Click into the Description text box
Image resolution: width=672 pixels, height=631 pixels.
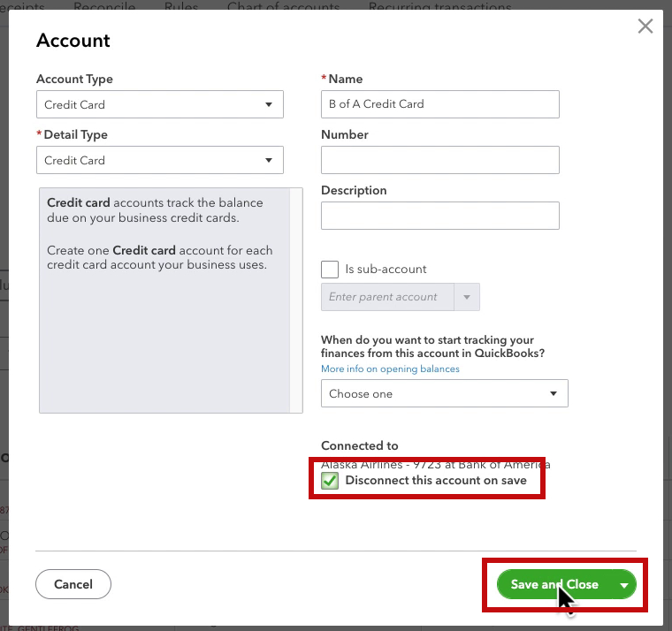439,216
